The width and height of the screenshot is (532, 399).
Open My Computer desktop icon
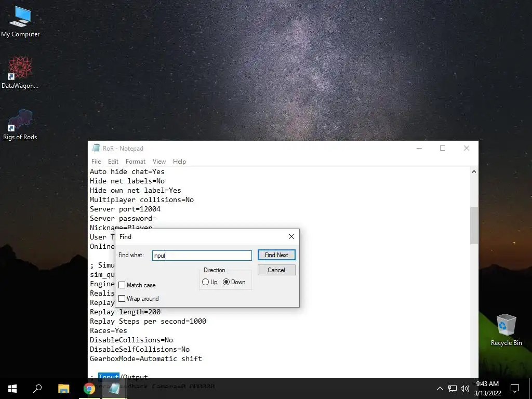[x=20, y=22]
